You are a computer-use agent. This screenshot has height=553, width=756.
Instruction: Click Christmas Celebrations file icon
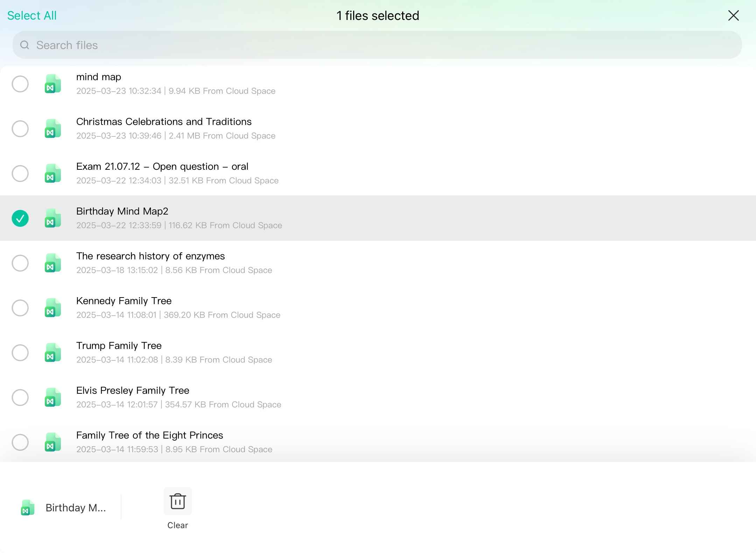(52, 129)
